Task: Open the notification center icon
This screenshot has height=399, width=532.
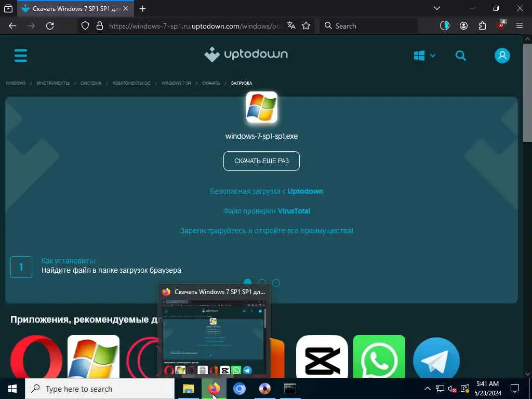Action: (515, 389)
